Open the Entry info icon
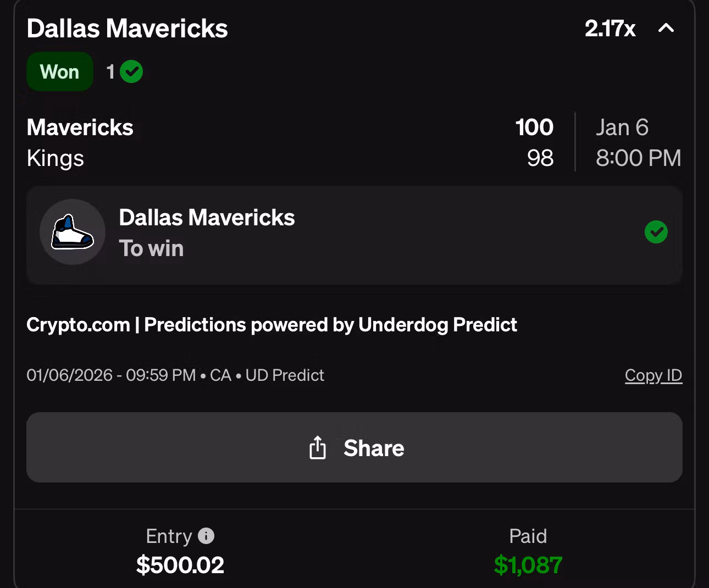The height and width of the screenshot is (588, 709). (206, 536)
